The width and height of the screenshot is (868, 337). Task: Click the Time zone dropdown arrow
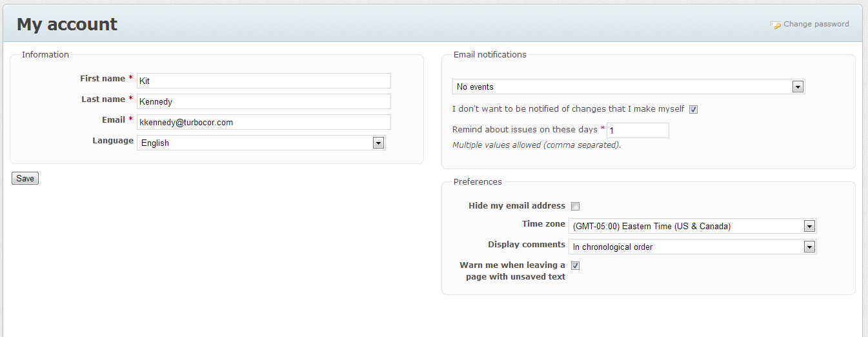click(x=809, y=226)
